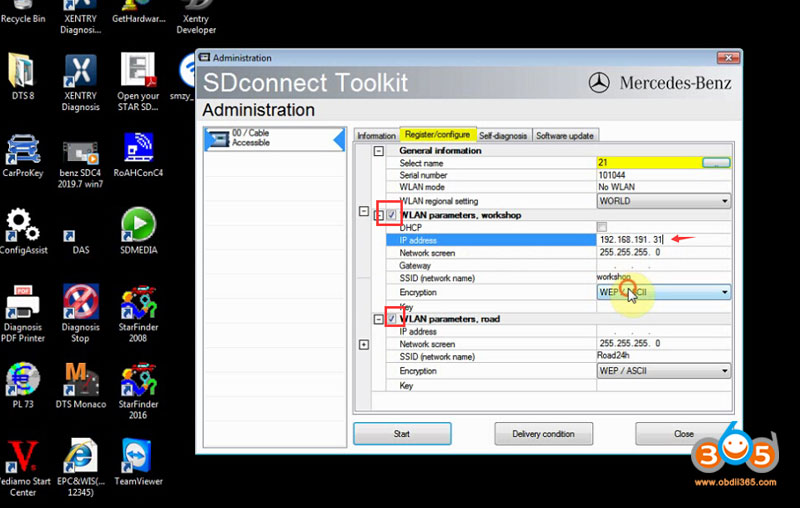Screen dimensions: 800x508
Task: Open StarFinder 2016 shortcut
Action: 138,391
